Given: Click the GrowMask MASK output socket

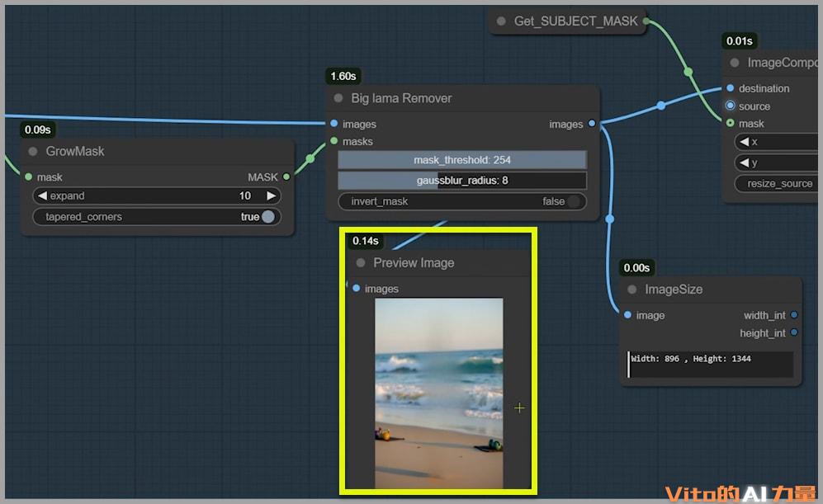Looking at the screenshot, I should coord(286,177).
